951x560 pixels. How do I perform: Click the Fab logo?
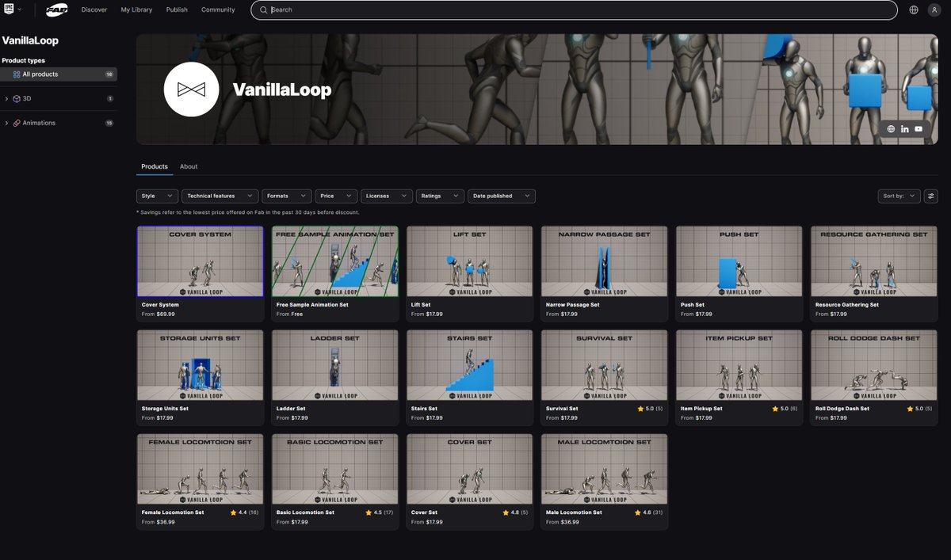(x=56, y=10)
